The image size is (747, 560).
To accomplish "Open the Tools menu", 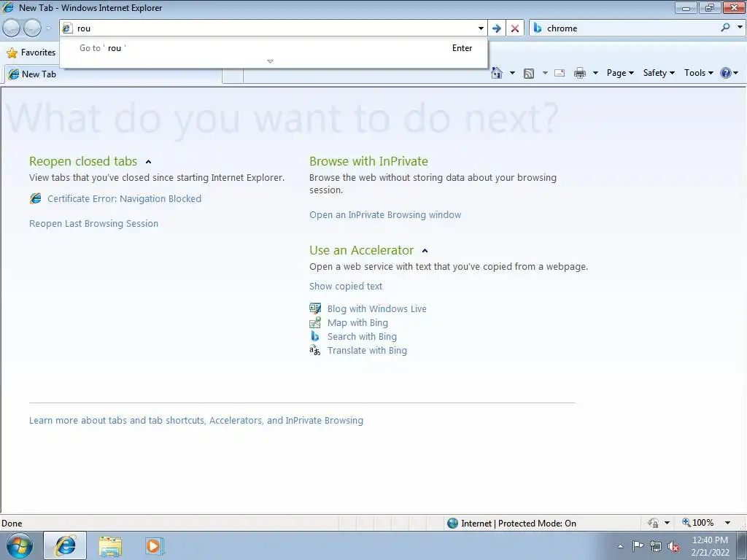I will (698, 73).
